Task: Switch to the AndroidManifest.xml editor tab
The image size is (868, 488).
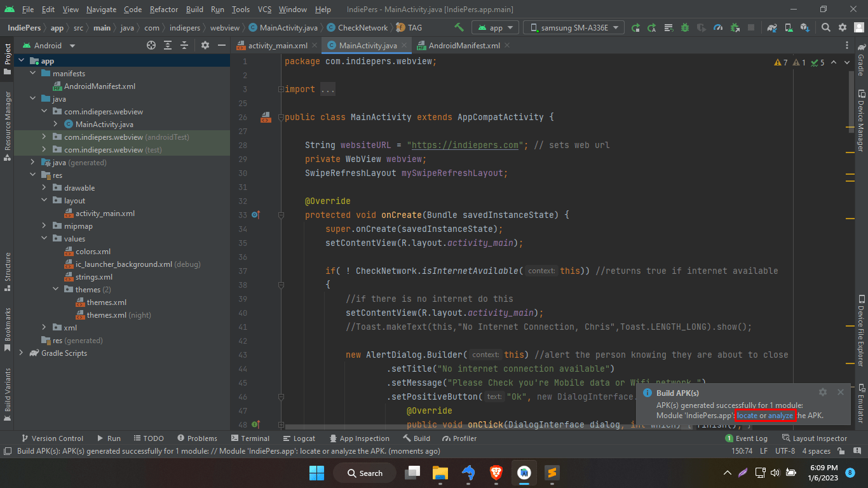Action: point(463,46)
